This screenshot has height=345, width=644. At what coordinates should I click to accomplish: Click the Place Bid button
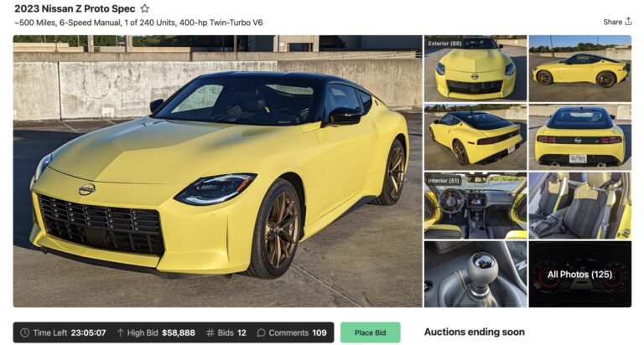pyautogui.click(x=370, y=332)
